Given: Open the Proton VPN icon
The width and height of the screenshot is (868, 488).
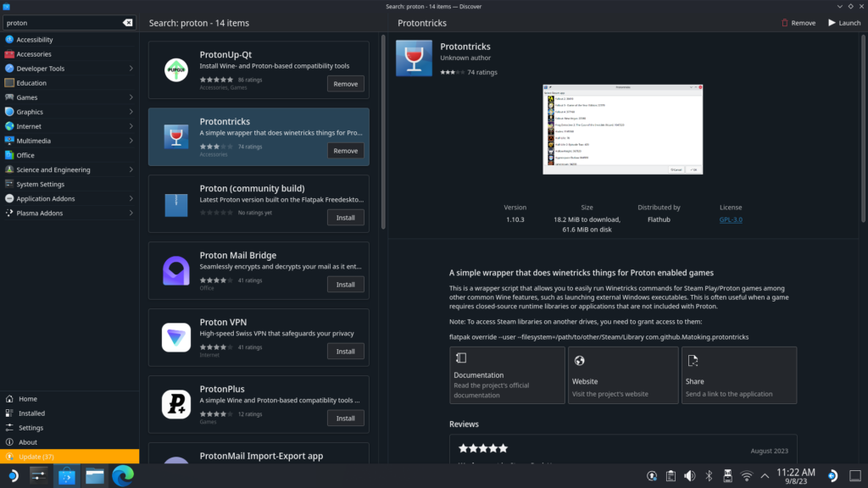Looking at the screenshot, I should [176, 337].
